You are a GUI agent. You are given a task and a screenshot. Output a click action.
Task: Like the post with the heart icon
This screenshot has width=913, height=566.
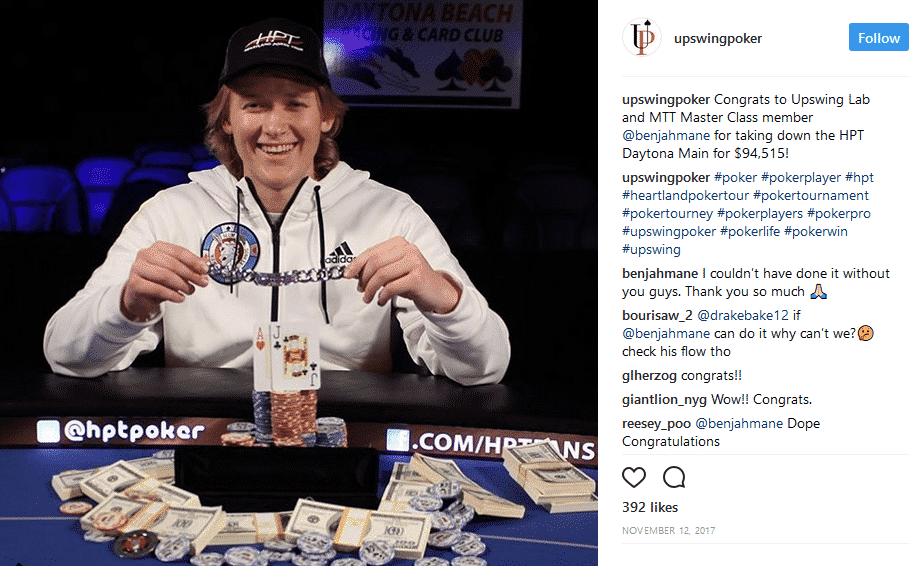(634, 477)
